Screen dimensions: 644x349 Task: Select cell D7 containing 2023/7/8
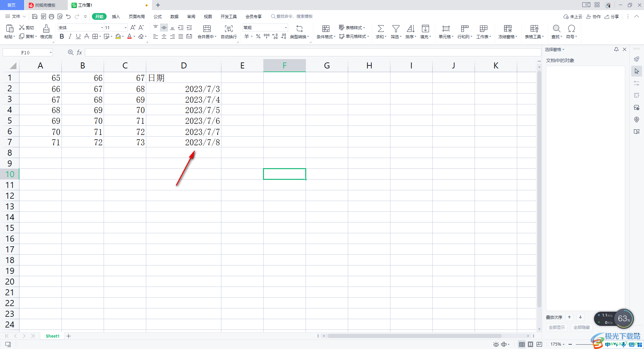pos(183,142)
